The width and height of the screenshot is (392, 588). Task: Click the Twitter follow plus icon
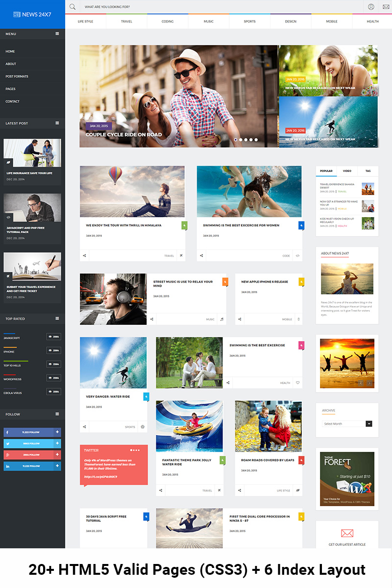pyautogui.click(x=57, y=443)
